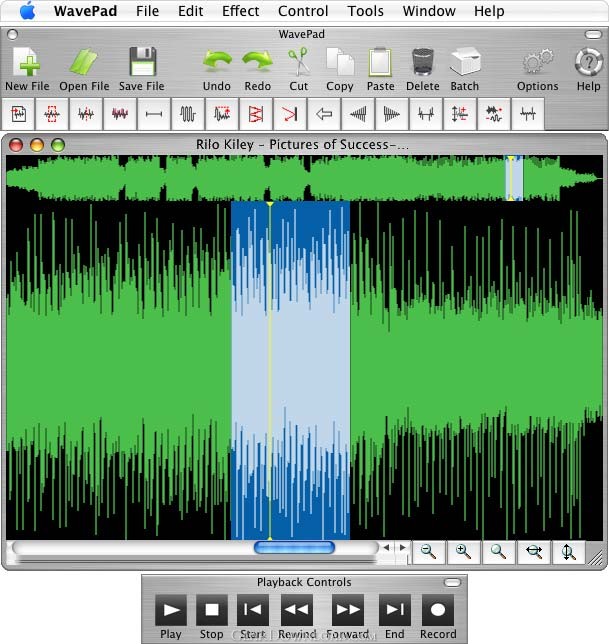Click the plain magnifier zoom icon
609x644 pixels.
(499, 552)
